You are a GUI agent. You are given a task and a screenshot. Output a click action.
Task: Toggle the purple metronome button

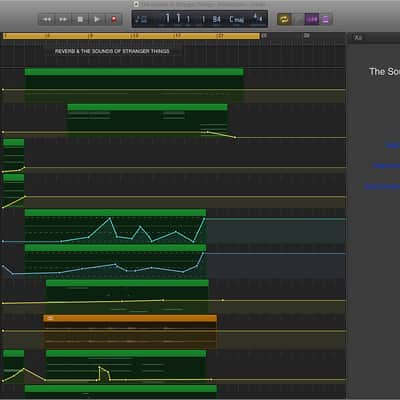[325, 19]
